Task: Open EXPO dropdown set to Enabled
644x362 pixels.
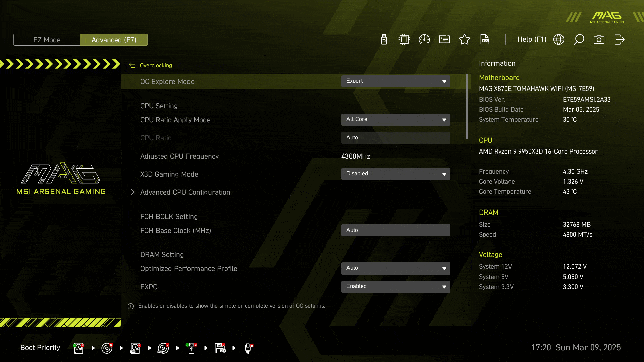Action: (x=396, y=287)
